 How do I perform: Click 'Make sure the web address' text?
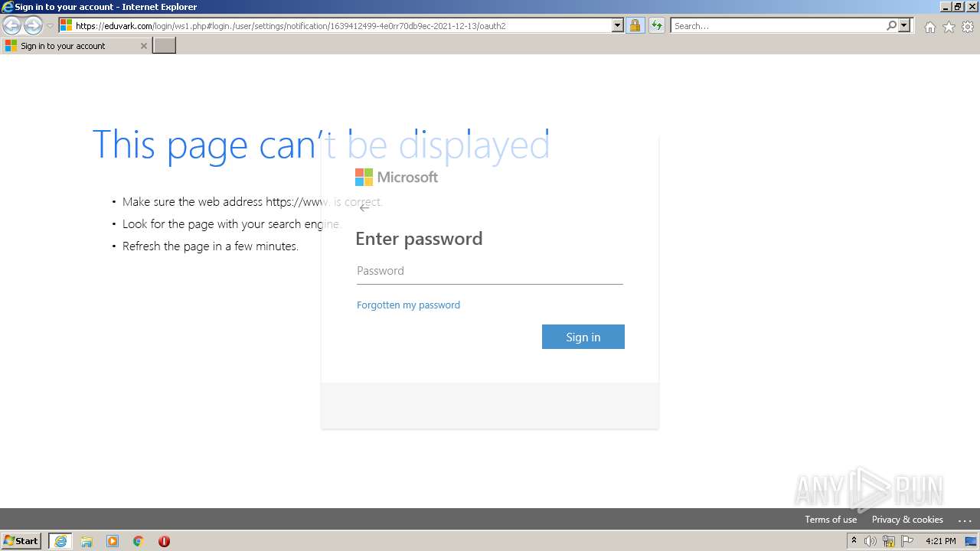pos(192,202)
